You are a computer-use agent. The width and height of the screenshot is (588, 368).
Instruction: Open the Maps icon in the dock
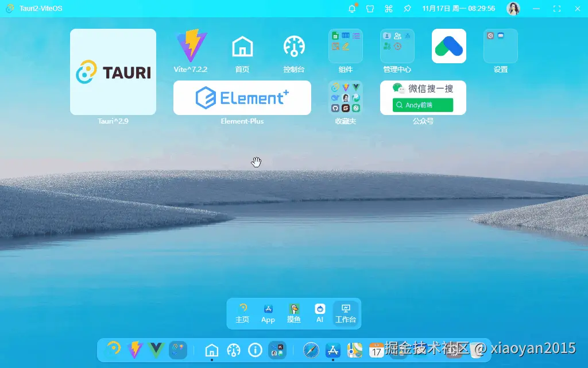pos(355,350)
